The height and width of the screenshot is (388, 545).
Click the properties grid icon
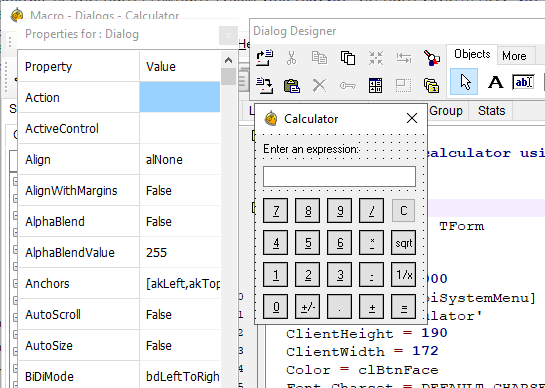376,85
